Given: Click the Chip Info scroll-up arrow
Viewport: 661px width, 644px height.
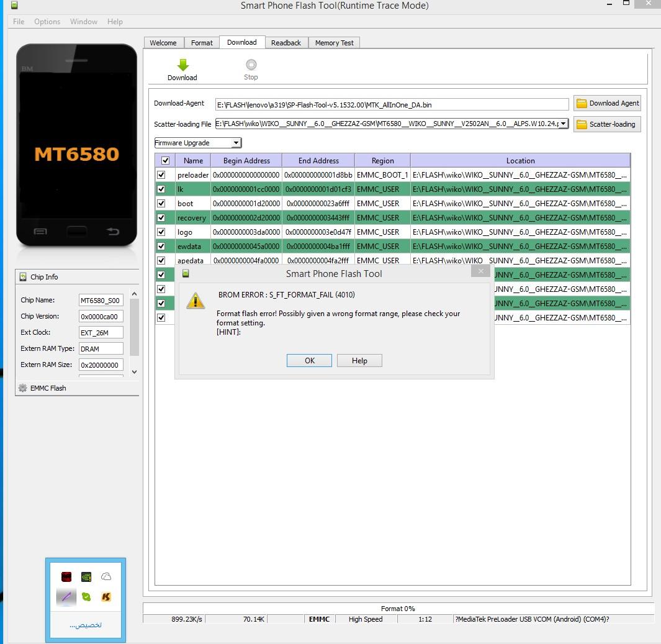Looking at the screenshot, I should tap(135, 294).
